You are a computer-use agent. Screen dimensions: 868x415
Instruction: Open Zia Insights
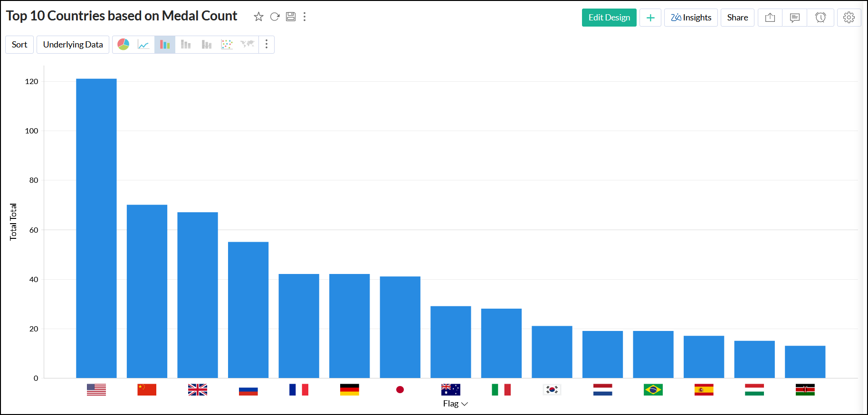click(691, 18)
